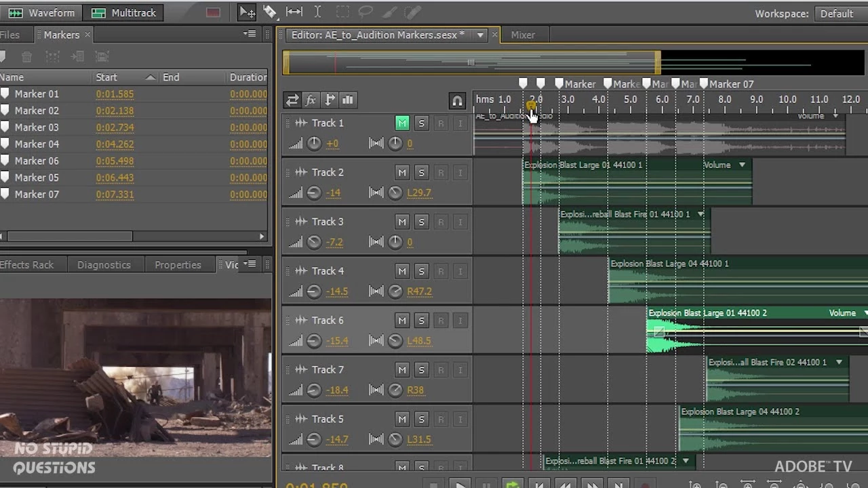The image size is (868, 488).
Task: Open the Workspace Default dropdown
Action: click(837, 13)
